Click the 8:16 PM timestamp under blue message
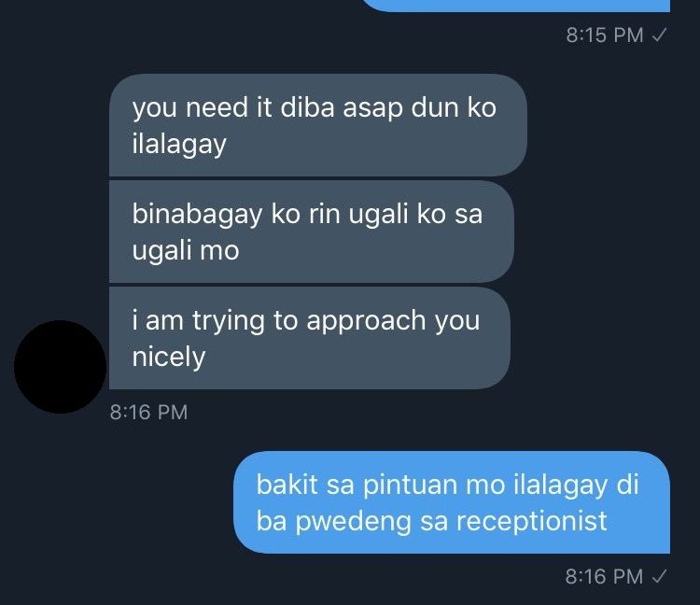Screen dimensions: 700x605 tap(604, 576)
